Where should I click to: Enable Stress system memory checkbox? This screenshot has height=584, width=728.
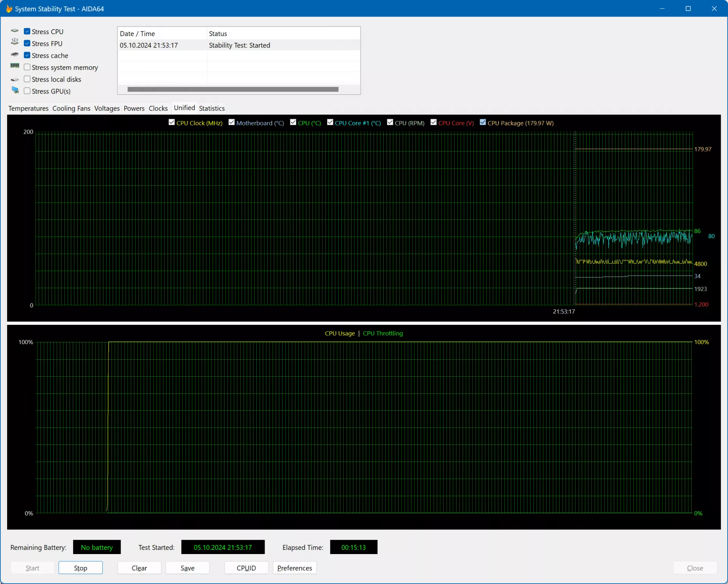tap(27, 67)
